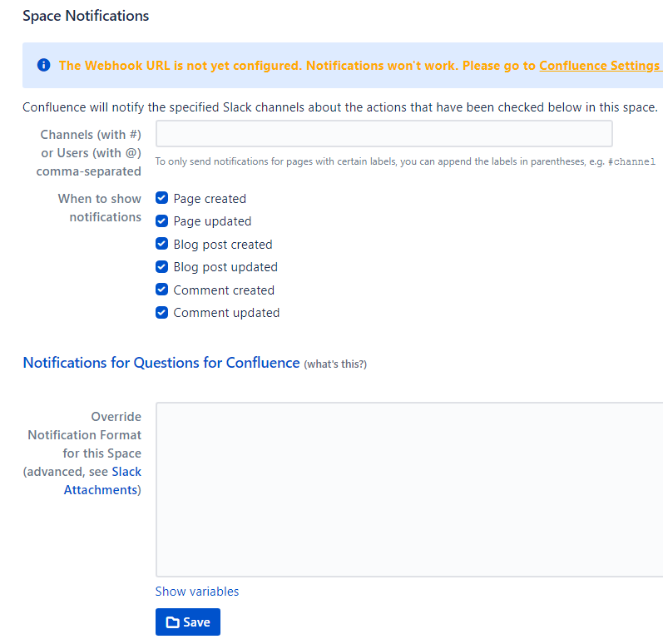The image size is (663, 644).
Task: Click the info icon in the warning banner
Action: point(43,66)
